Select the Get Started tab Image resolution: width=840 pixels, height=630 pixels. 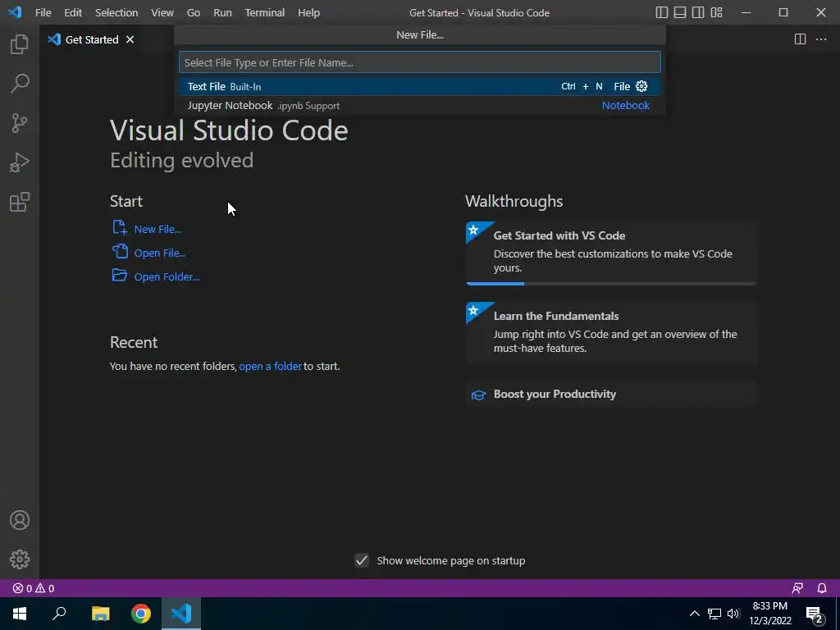(91, 39)
